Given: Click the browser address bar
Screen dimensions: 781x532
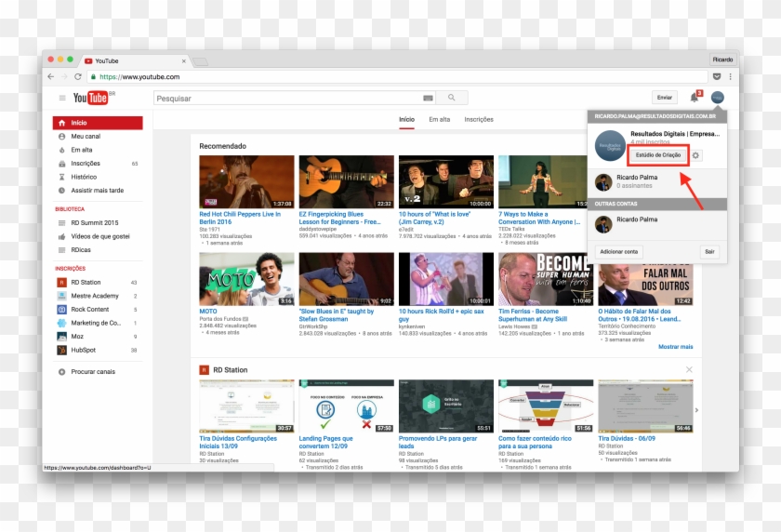Looking at the screenshot, I should tap(398, 76).
